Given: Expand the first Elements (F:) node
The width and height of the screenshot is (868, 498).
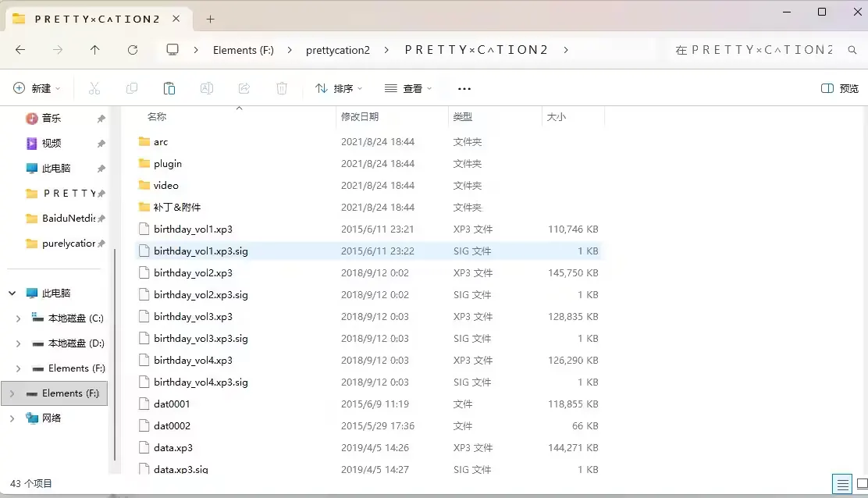Looking at the screenshot, I should point(18,368).
